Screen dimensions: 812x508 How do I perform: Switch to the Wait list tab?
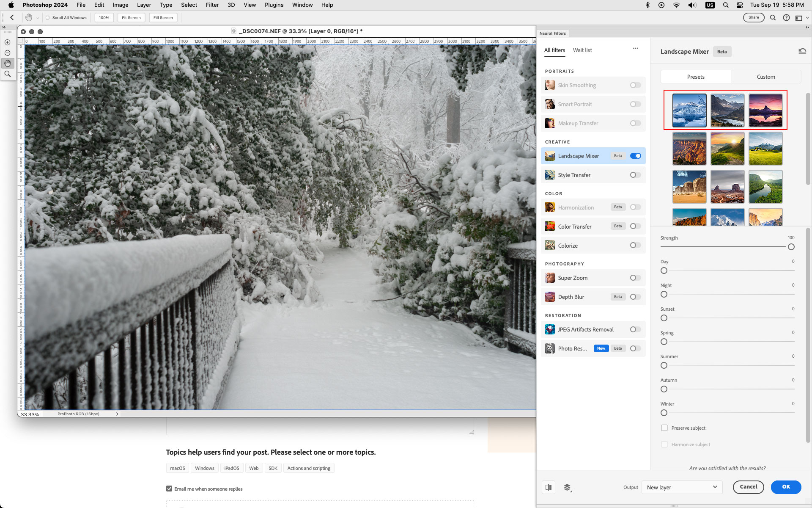(582, 50)
